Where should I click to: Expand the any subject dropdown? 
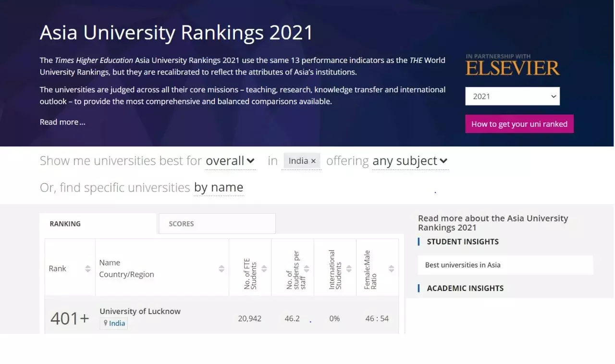pyautogui.click(x=410, y=161)
